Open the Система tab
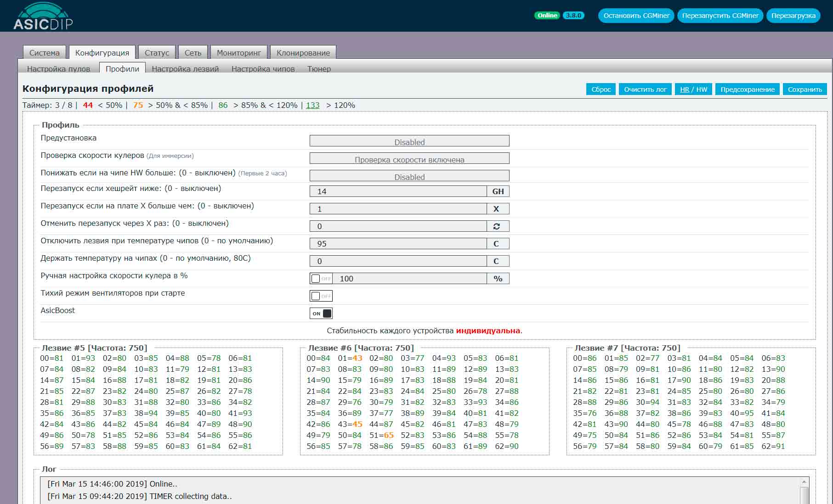The image size is (833, 504). 45,53
